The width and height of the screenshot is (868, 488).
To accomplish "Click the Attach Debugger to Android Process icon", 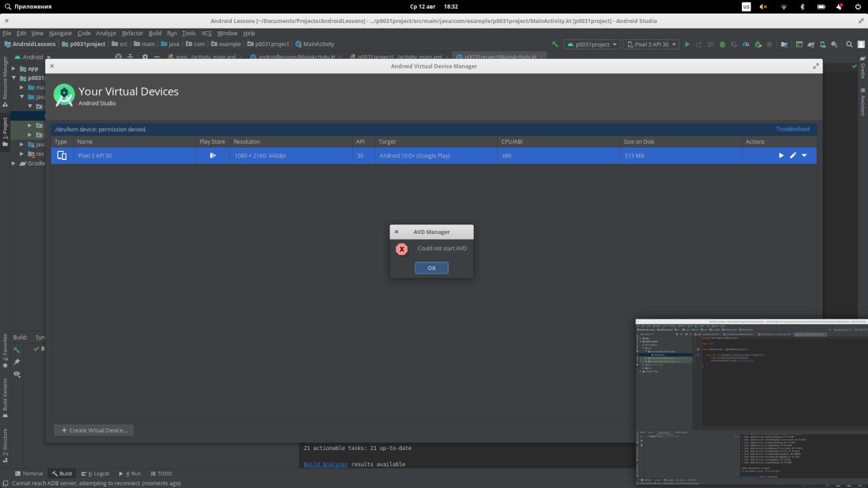I will point(758,44).
